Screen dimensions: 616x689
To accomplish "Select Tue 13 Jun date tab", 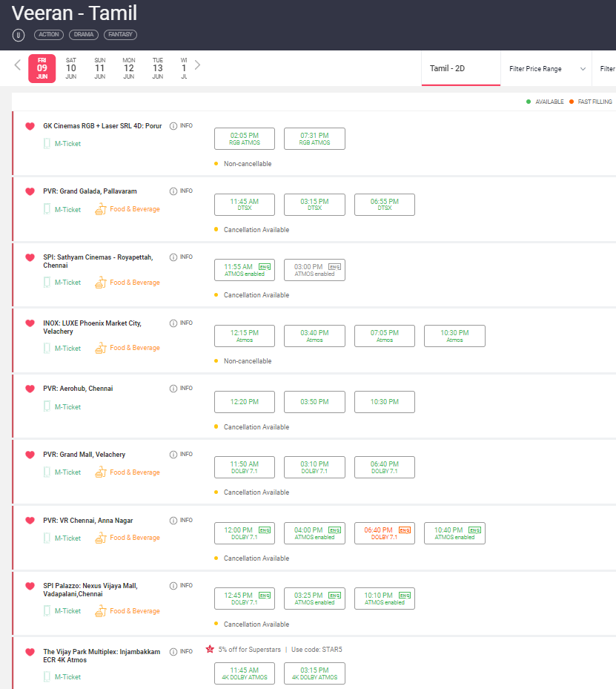I will (x=158, y=68).
